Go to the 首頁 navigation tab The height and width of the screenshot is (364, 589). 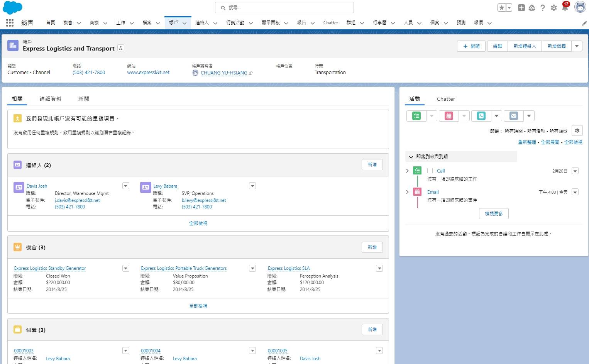pyautogui.click(x=51, y=23)
